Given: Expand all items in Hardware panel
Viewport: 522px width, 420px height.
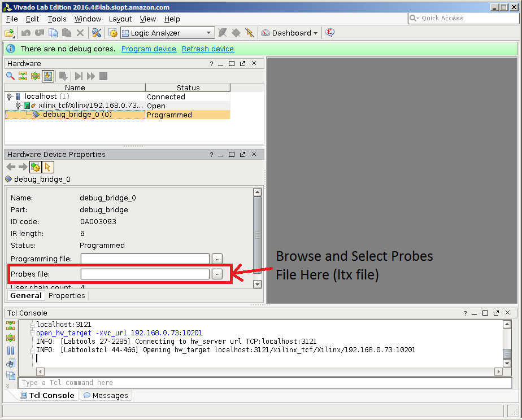Looking at the screenshot, I should pyautogui.click(x=35, y=76).
